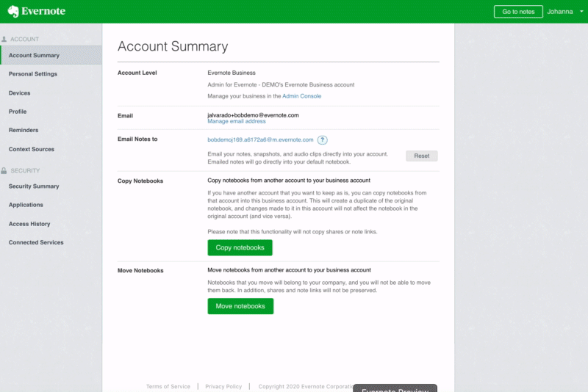Image resolution: width=588 pixels, height=392 pixels.
Task: Open the Profile section
Action: tap(18, 112)
